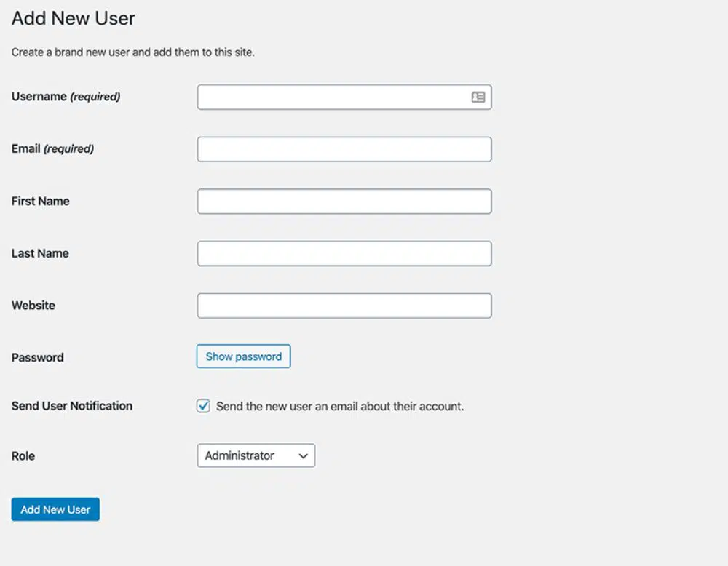Focus the Username input field
The height and width of the screenshot is (566, 728).
tap(331, 97)
